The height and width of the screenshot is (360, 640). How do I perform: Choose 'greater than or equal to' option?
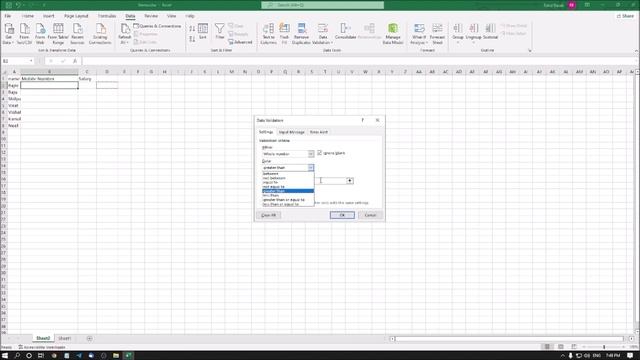[288, 200]
